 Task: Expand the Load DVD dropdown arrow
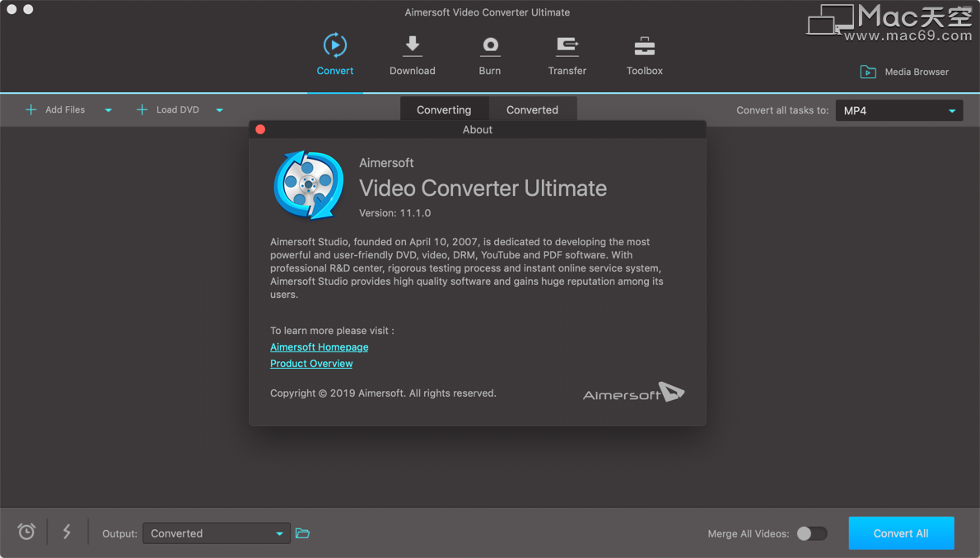tap(219, 110)
